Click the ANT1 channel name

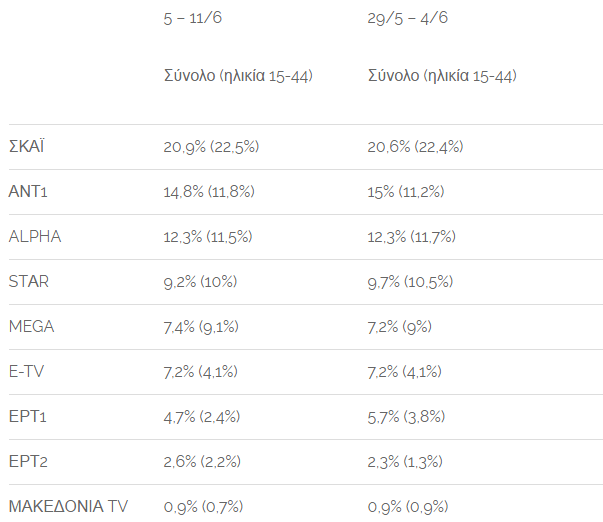[28, 192]
